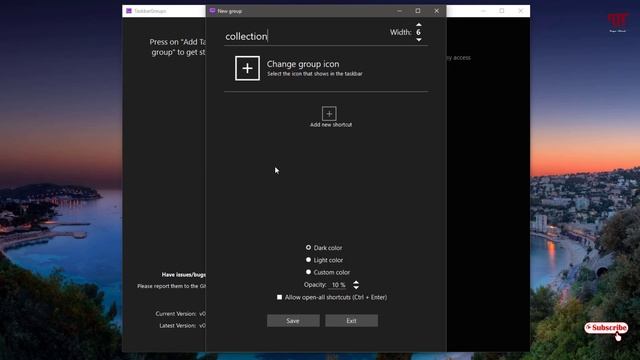Click the Width number field

click(418, 32)
